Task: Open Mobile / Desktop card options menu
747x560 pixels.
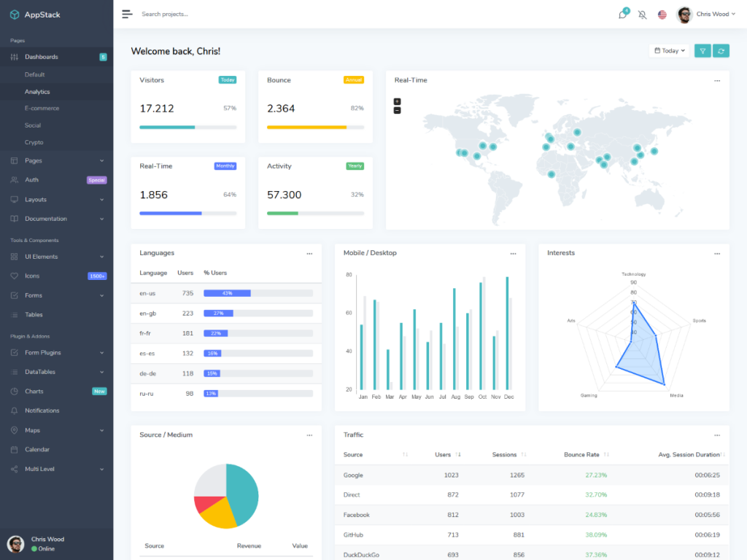Action: (x=513, y=254)
